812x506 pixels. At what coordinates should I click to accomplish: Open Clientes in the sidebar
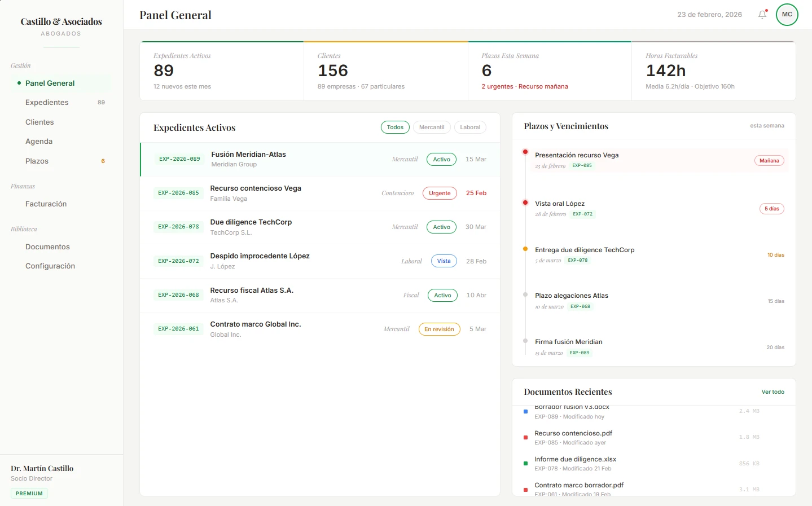(61, 122)
